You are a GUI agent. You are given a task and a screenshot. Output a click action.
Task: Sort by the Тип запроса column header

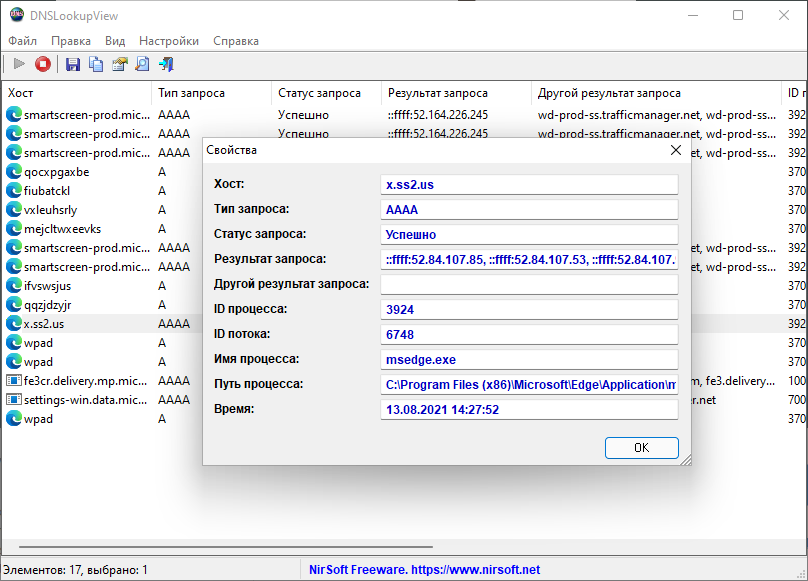point(211,93)
